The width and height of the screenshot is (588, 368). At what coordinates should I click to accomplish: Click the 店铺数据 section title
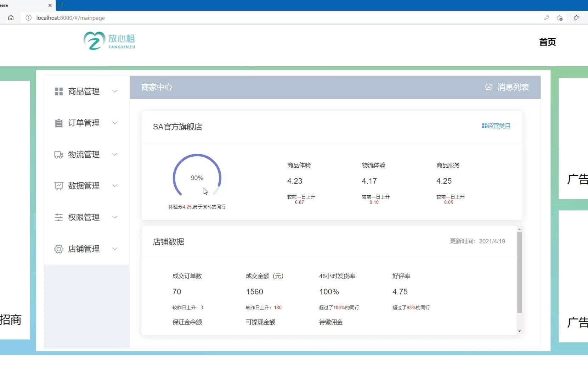point(168,242)
